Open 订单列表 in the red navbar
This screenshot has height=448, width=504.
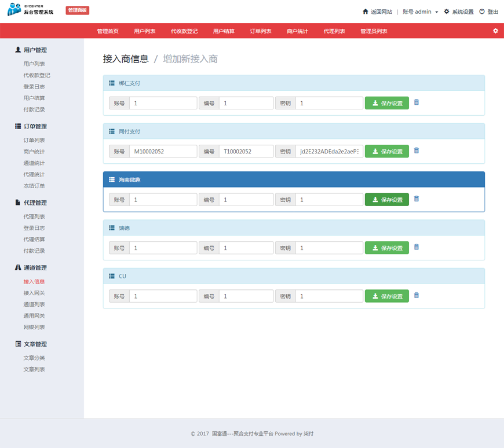pos(261,31)
